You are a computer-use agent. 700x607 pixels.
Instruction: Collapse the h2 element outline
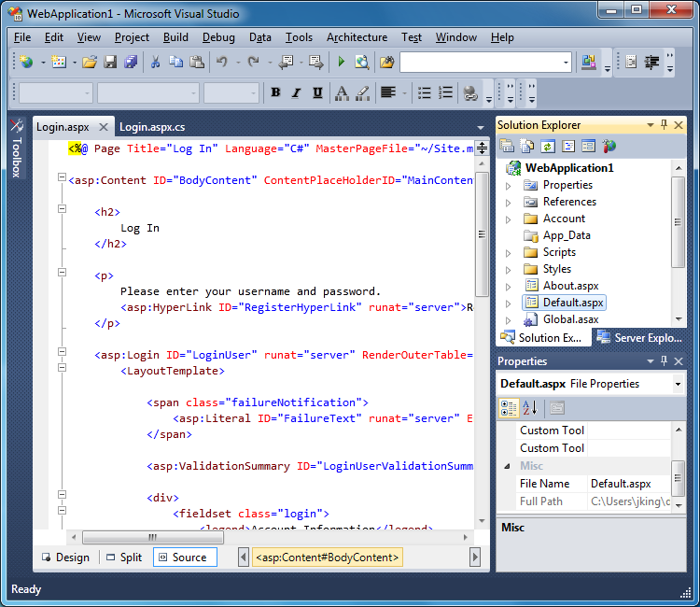[62, 208]
